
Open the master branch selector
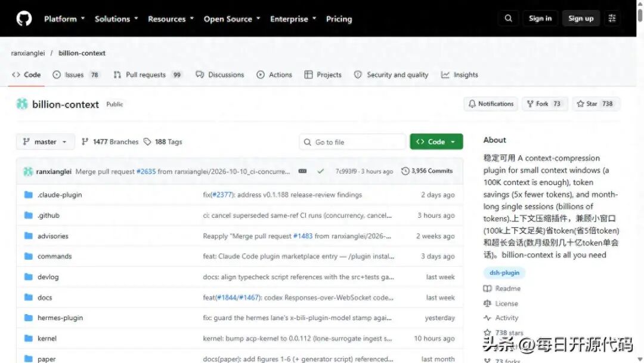[45, 142]
